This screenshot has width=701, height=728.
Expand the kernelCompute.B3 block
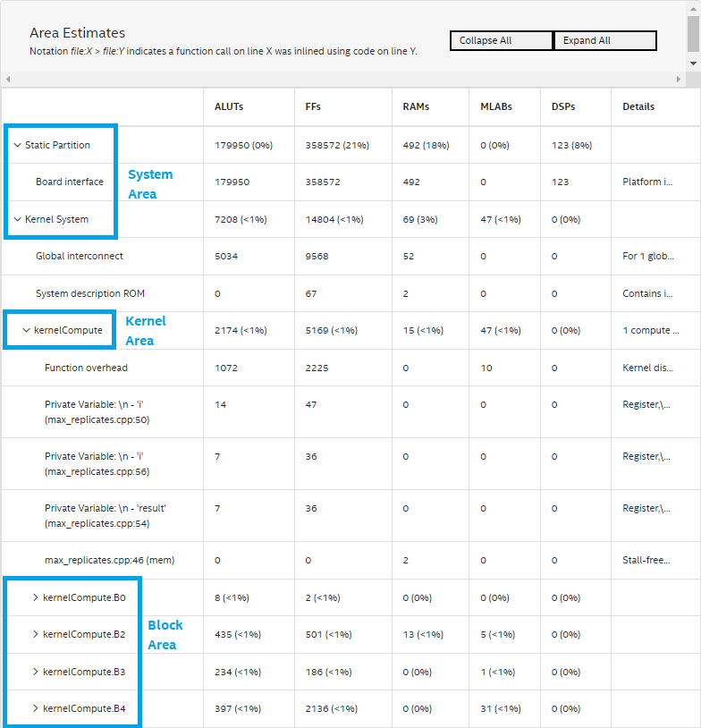click(35, 672)
